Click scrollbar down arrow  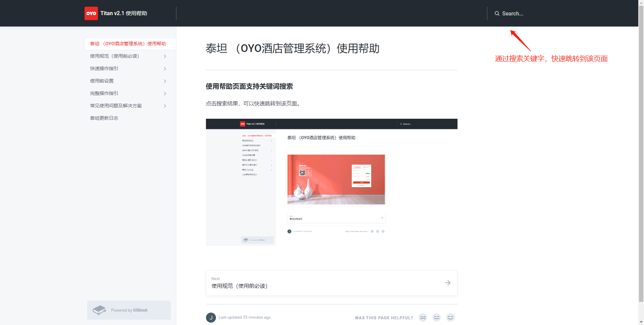(x=641, y=322)
